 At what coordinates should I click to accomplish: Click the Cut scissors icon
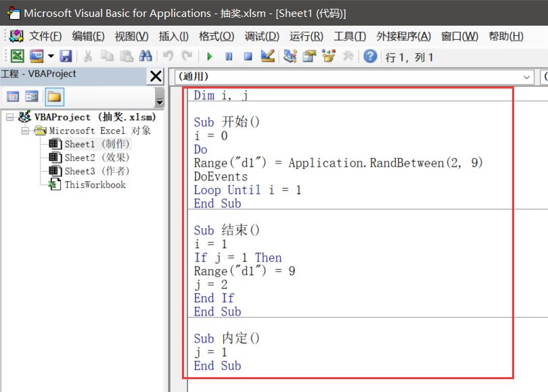click(88, 56)
